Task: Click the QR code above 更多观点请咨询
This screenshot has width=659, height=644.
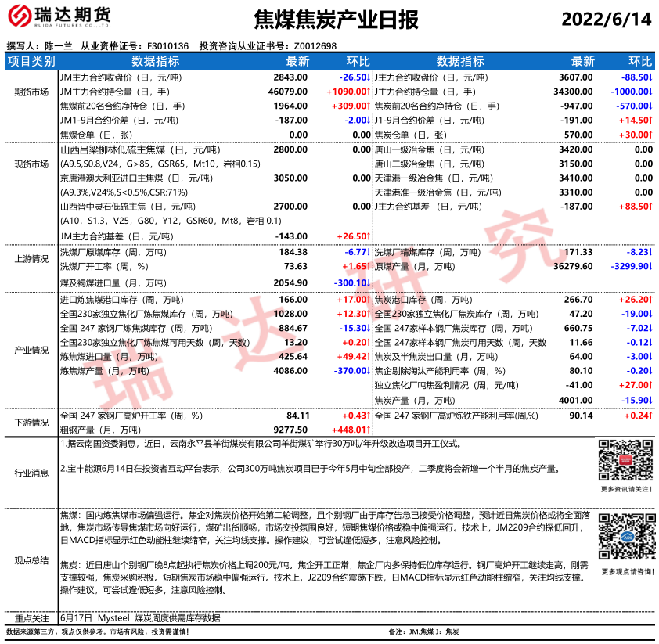Action: [x=625, y=541]
